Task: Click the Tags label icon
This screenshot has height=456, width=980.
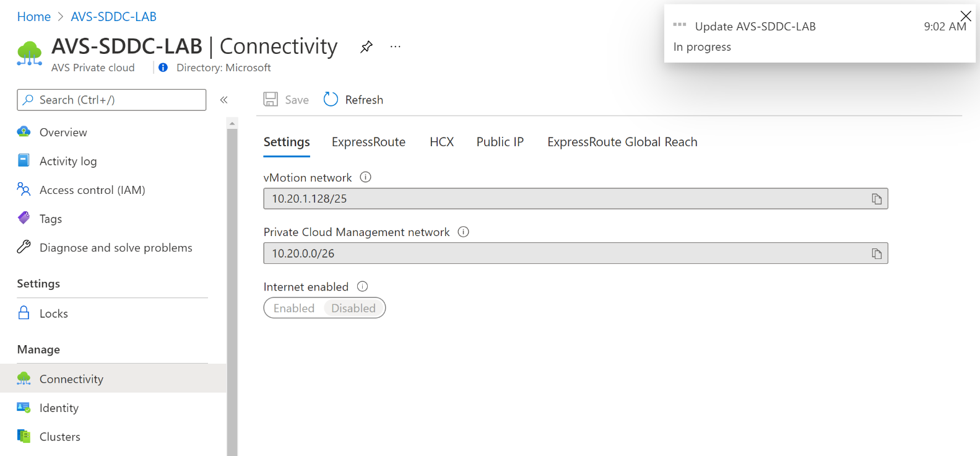Action: tap(24, 217)
